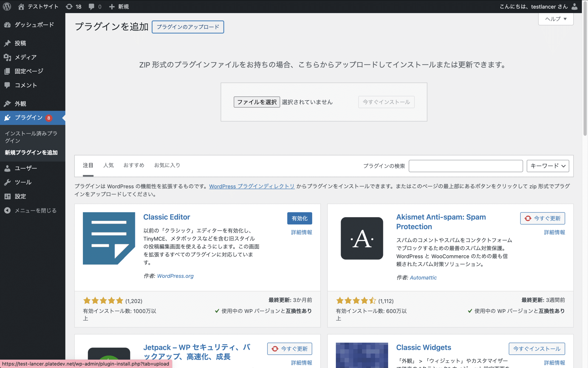588x368 pixels.
Task: Click the ファイルを選択 button
Action: [257, 102]
